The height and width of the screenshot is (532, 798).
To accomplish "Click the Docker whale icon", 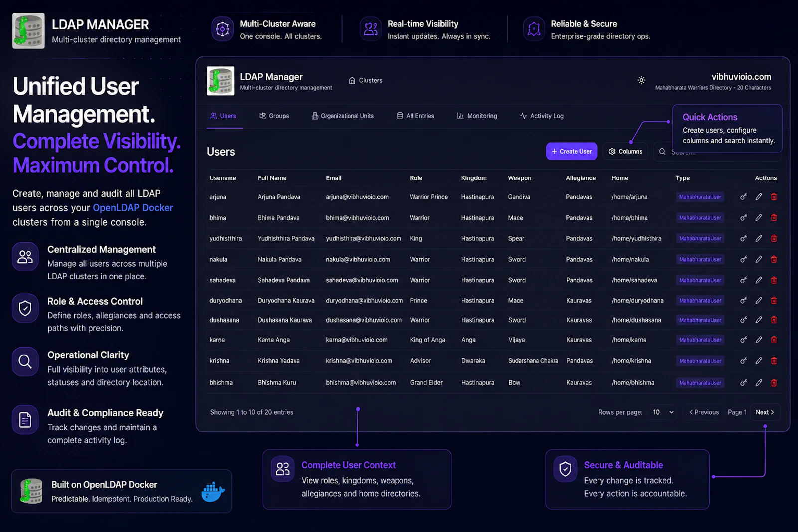I will 213,492.
